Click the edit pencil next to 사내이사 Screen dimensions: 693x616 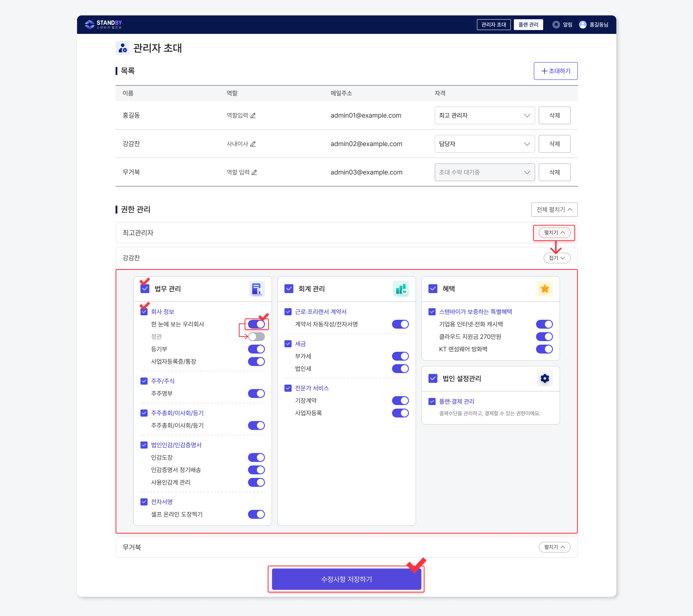pos(253,144)
